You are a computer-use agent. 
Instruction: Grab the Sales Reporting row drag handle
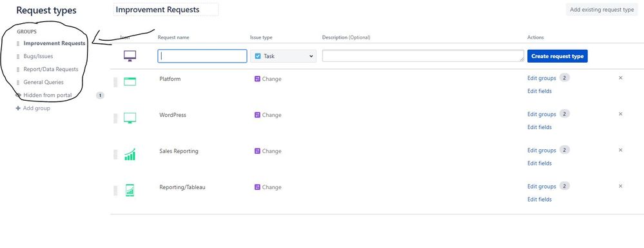pos(115,154)
